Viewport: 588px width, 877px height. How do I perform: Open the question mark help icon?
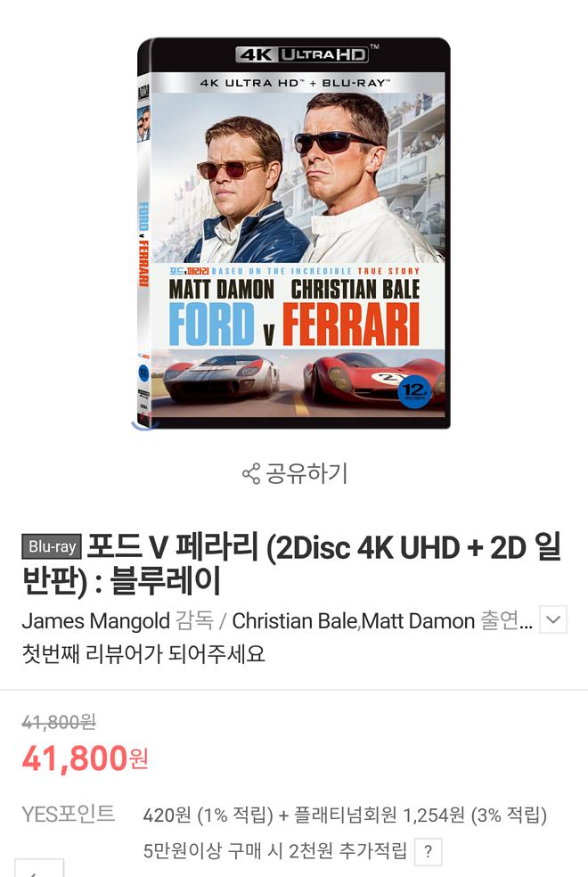point(429,851)
